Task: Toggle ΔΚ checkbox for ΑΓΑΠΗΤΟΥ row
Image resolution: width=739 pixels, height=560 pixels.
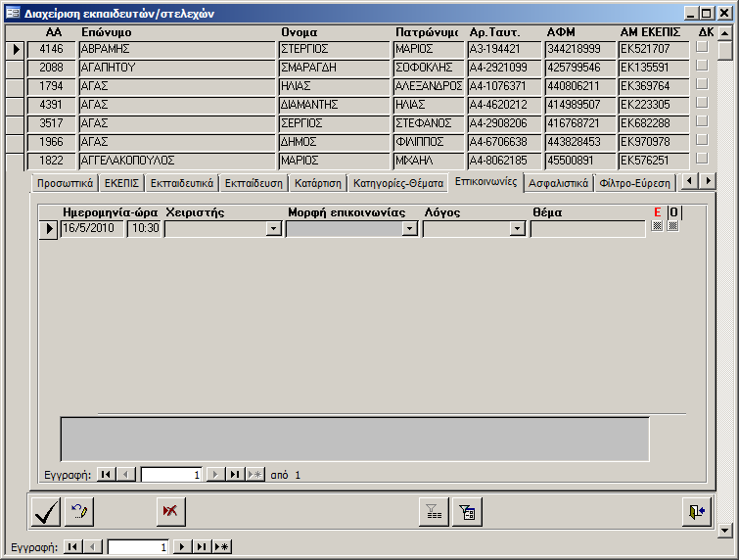Action: coord(701,67)
